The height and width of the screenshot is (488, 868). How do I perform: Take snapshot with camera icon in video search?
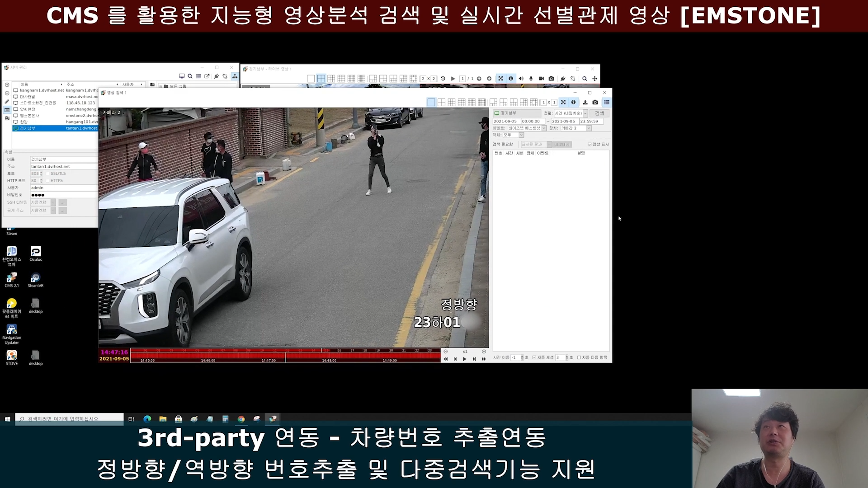(x=595, y=103)
